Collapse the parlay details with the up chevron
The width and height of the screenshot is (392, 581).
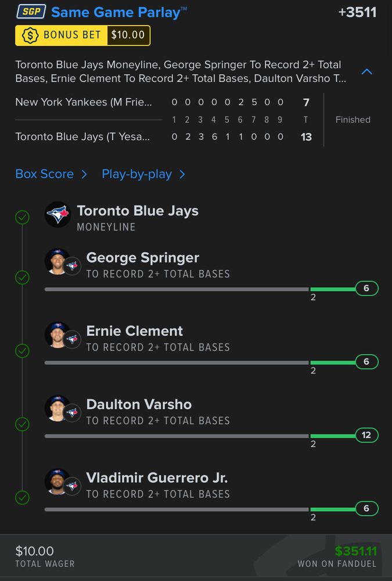click(366, 71)
